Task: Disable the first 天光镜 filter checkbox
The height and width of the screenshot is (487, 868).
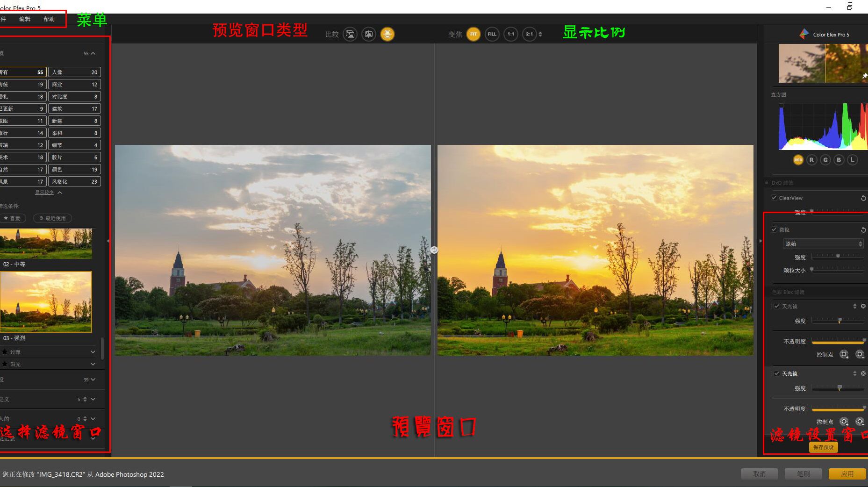Action: (x=777, y=306)
